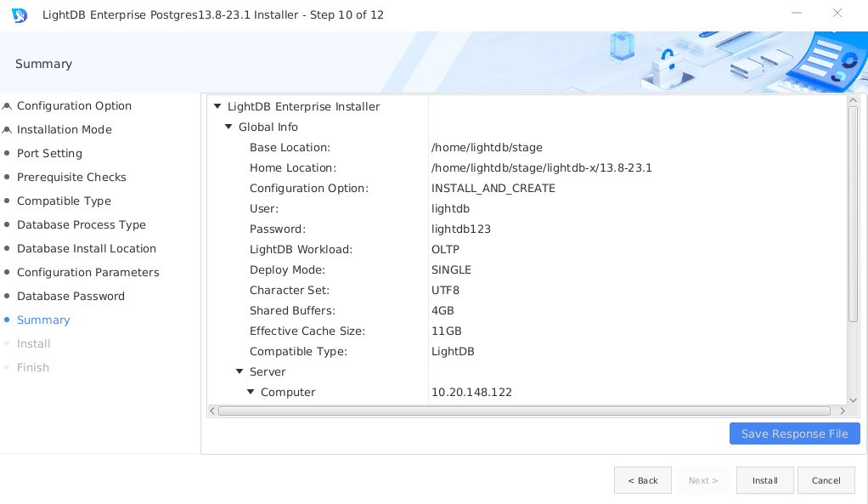Cancel the installer
This screenshot has height=504, width=868.
pyautogui.click(x=826, y=480)
